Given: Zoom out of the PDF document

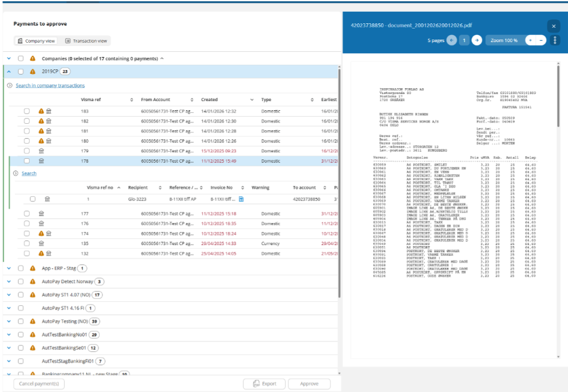Looking at the screenshot, I should tap(541, 40).
